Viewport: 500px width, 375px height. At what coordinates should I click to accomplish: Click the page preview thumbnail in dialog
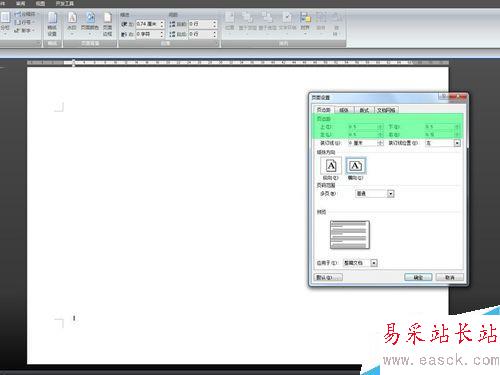click(x=350, y=235)
